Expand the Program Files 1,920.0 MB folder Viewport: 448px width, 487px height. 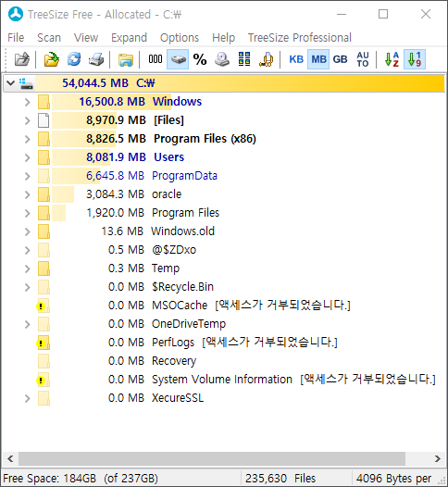coord(28,213)
